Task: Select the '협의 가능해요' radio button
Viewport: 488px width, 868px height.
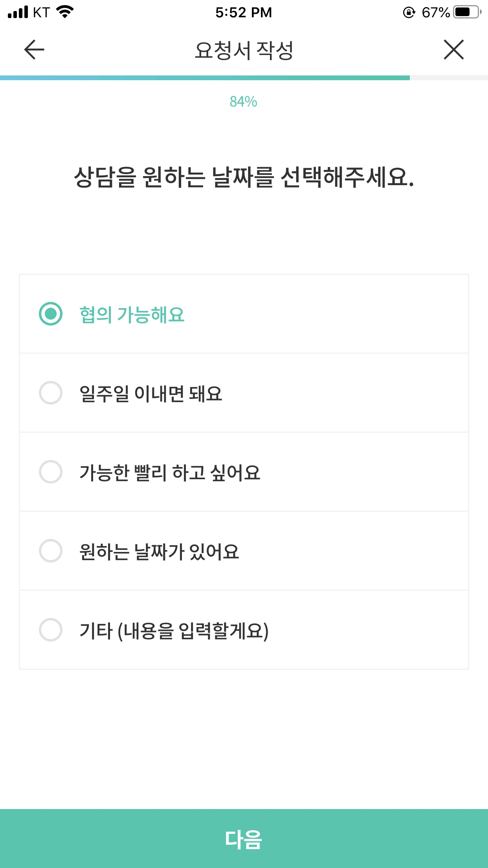Action: (x=51, y=314)
